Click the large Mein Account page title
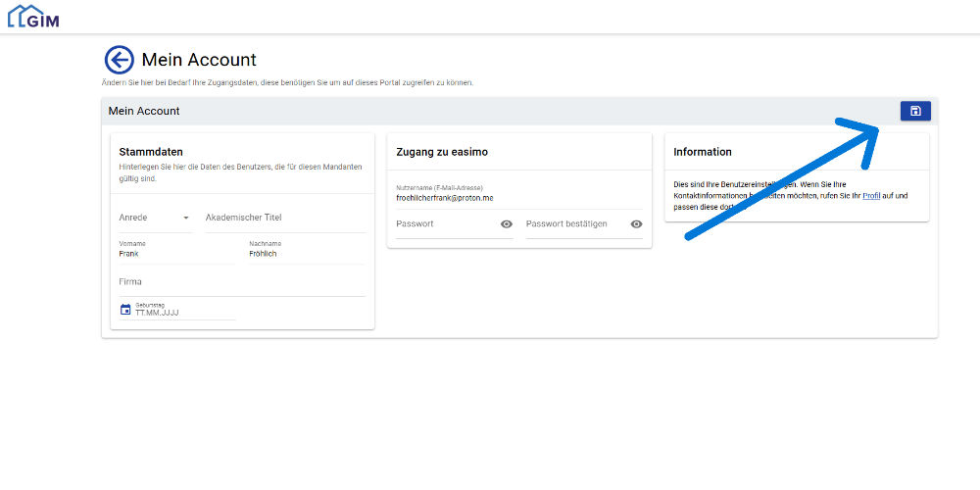The height and width of the screenshot is (490, 980). (199, 60)
